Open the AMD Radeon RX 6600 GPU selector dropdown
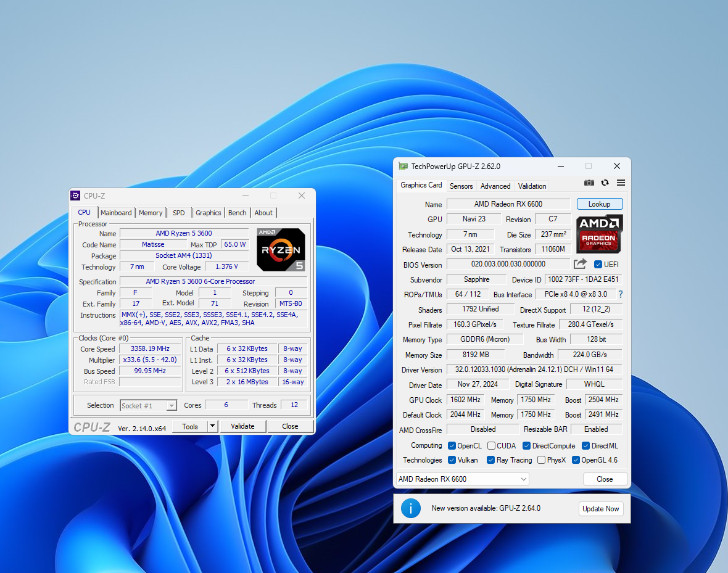 (x=463, y=479)
